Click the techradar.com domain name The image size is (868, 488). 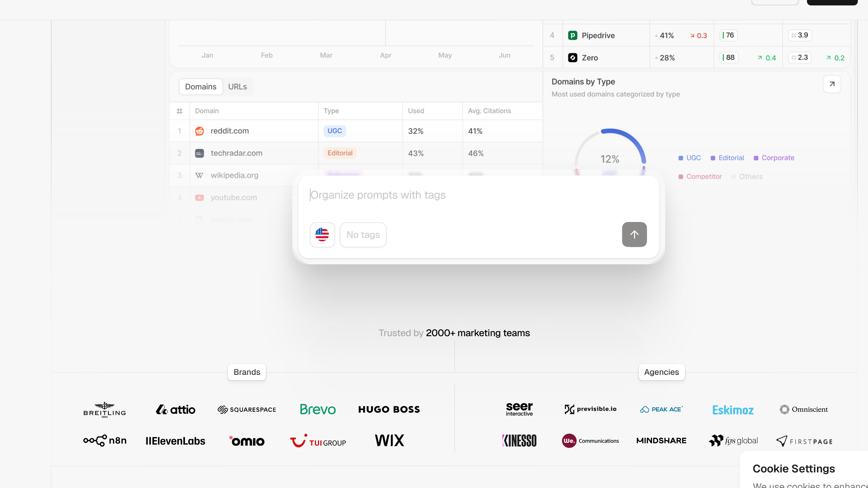point(236,153)
